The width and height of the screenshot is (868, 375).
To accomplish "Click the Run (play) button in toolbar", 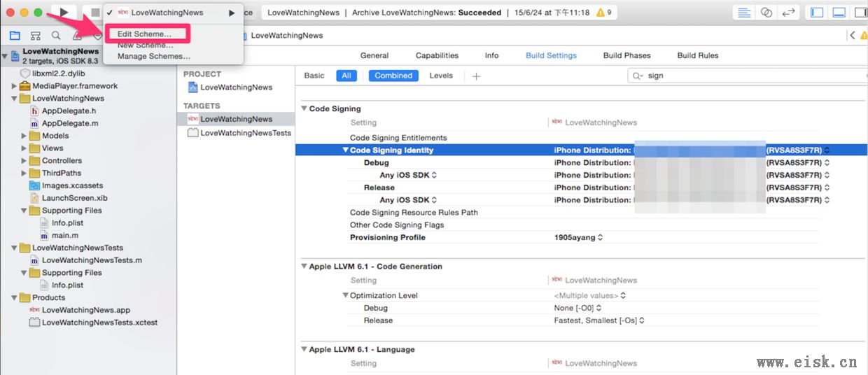I will click(x=64, y=13).
